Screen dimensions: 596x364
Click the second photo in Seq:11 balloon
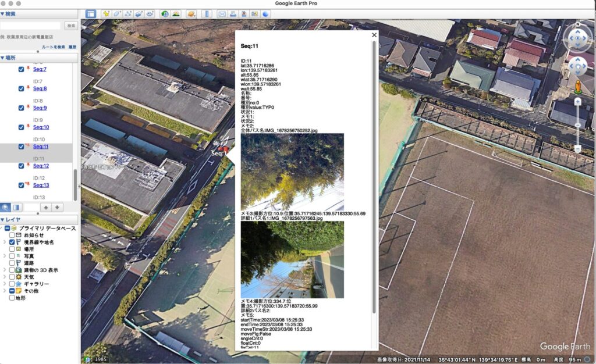[292, 259]
